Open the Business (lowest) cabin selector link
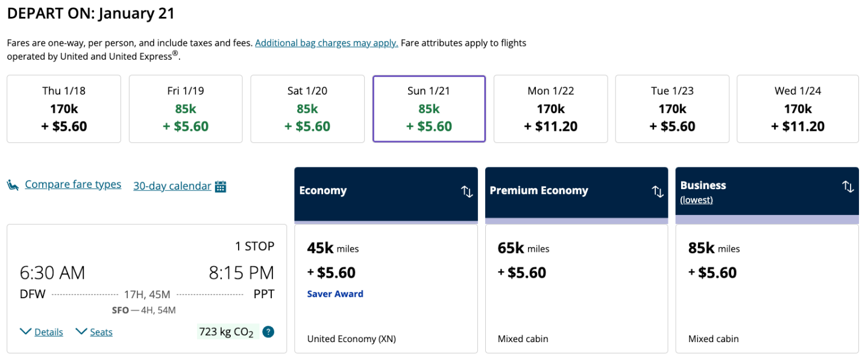868x359 pixels. (696, 200)
